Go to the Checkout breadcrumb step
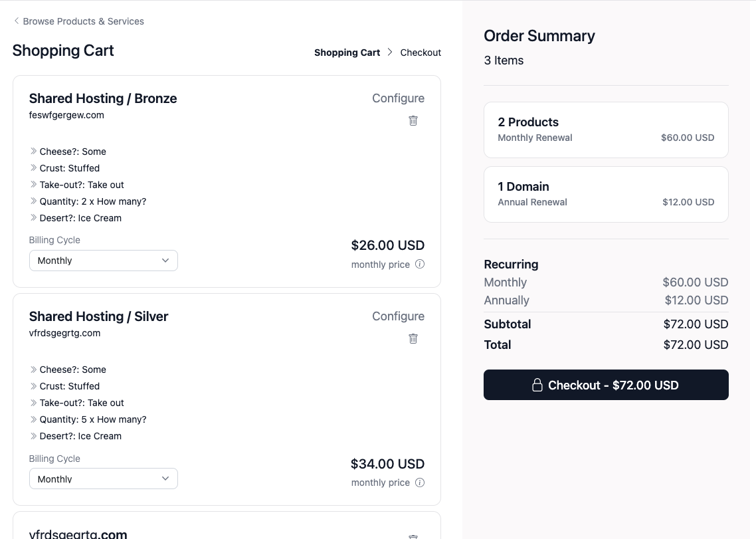The width and height of the screenshot is (756, 539). (x=421, y=53)
